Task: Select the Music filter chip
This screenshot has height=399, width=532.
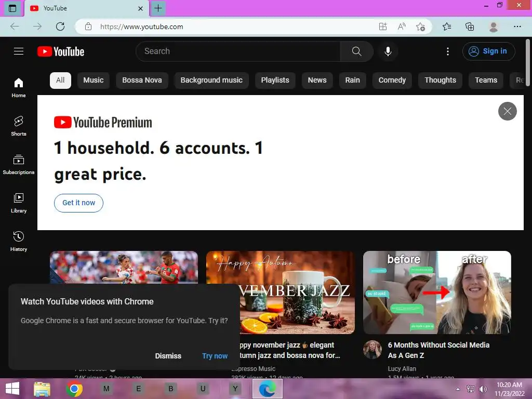Action: click(94, 81)
